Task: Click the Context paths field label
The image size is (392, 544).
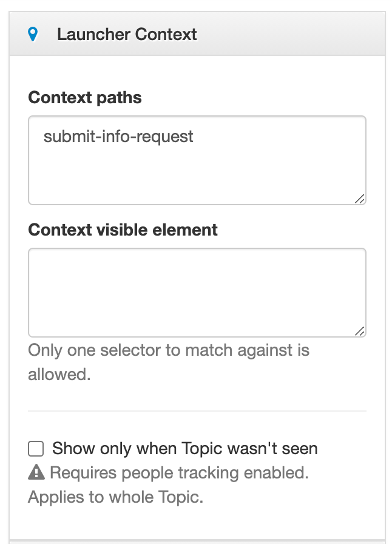Action: click(85, 98)
